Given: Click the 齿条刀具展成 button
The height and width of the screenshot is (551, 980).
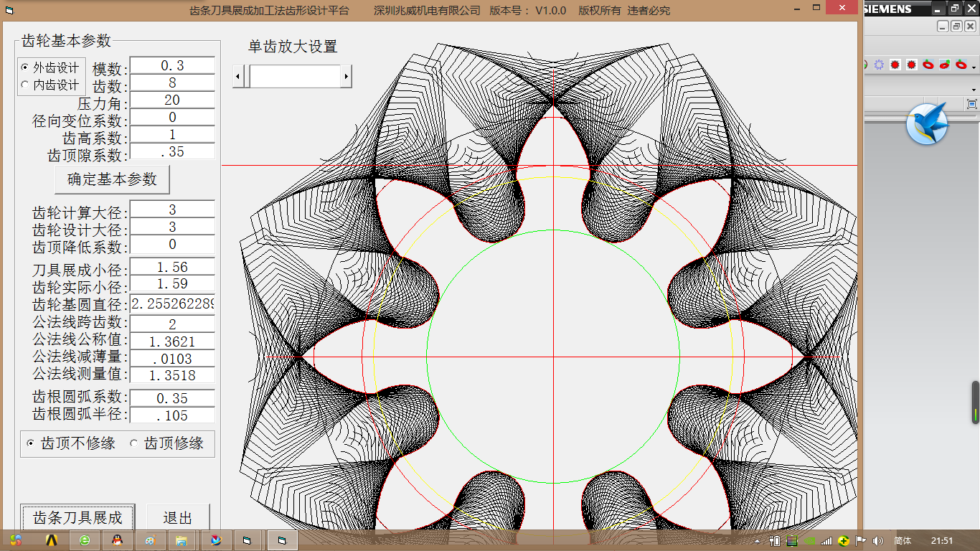Looking at the screenshot, I should point(77,517).
